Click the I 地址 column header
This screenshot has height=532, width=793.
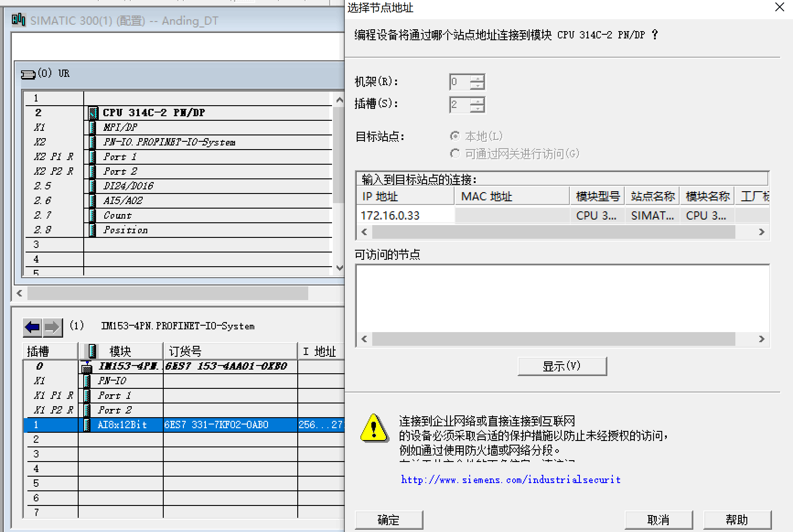321,351
